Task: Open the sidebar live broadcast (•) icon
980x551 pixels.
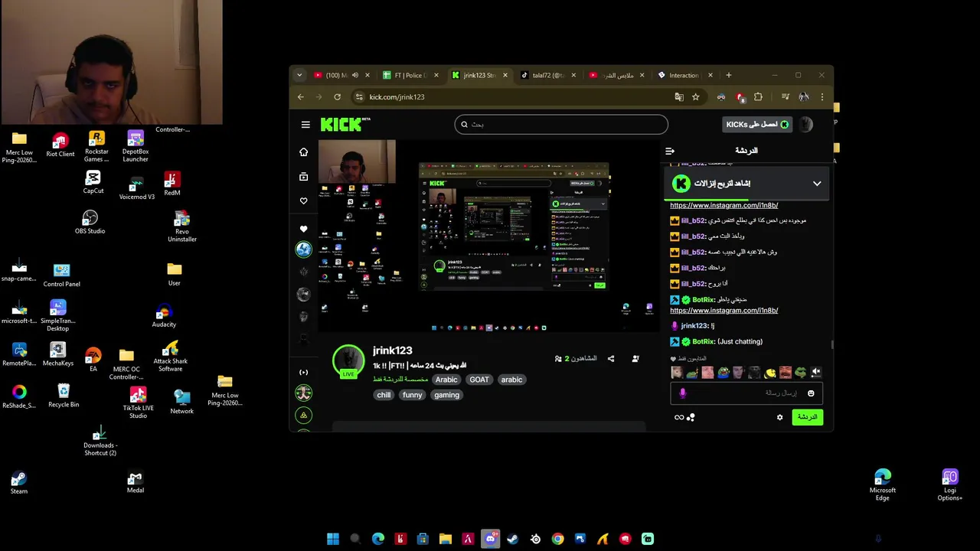Action: (x=304, y=373)
